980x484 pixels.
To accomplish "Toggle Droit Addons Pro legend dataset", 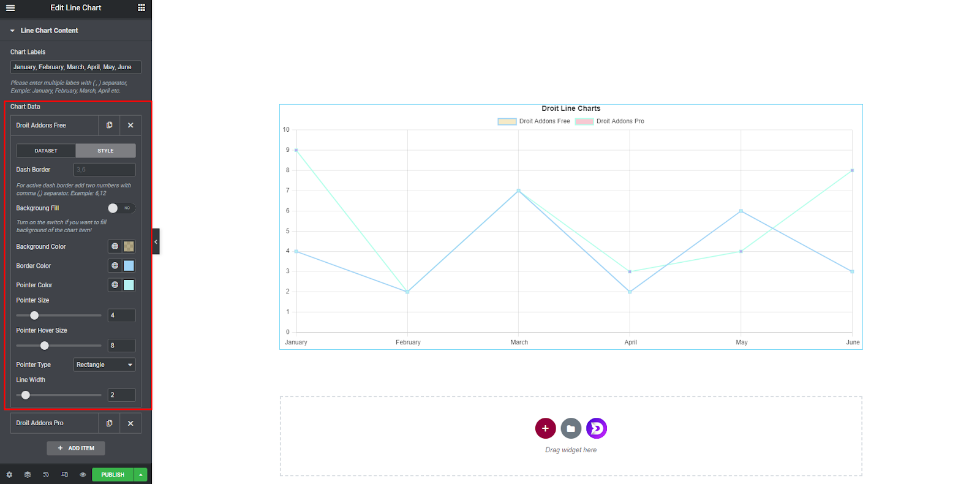I will (x=610, y=121).
